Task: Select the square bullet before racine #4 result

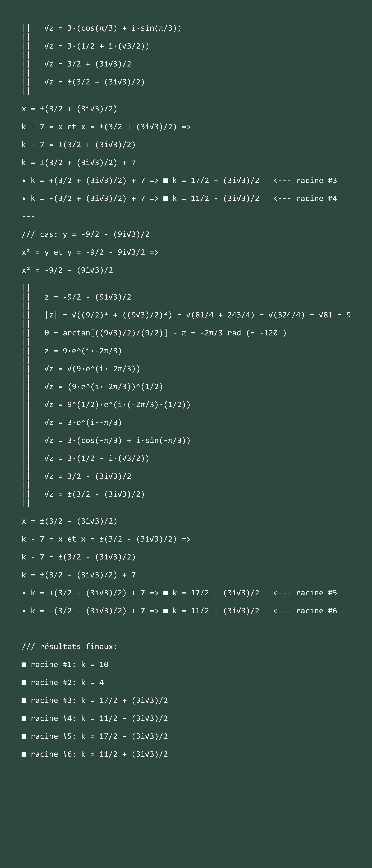Action: pyautogui.click(x=24, y=718)
